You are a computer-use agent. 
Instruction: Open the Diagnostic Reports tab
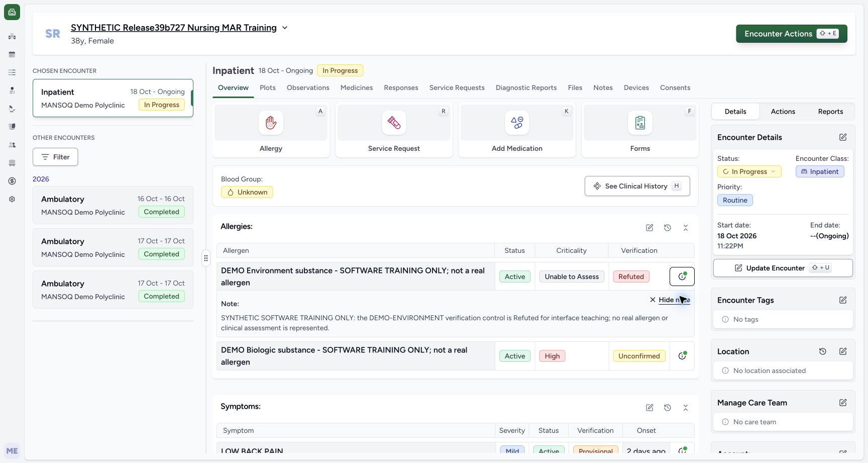526,87
